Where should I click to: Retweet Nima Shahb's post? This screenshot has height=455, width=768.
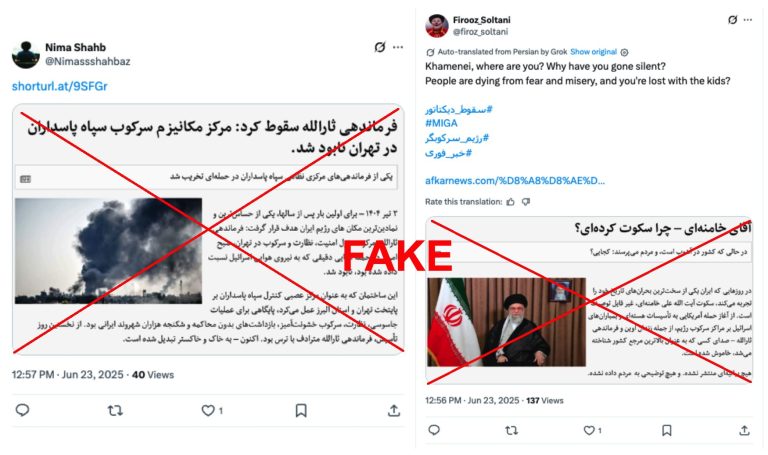pyautogui.click(x=115, y=410)
